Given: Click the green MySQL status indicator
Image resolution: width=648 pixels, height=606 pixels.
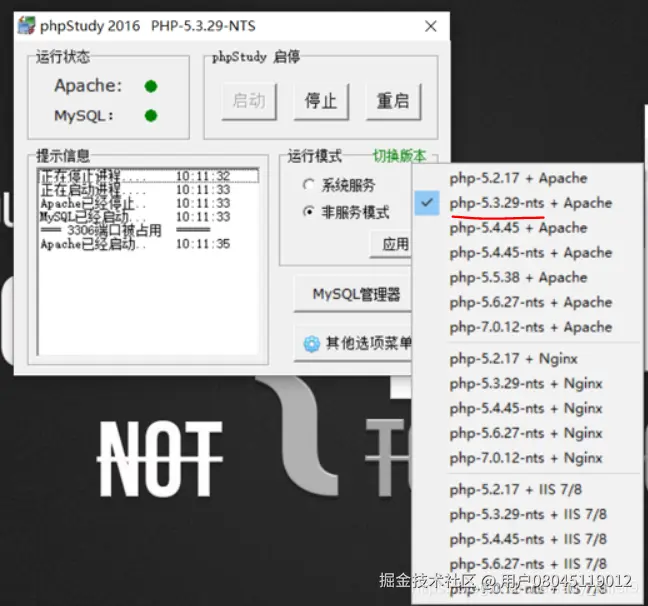Looking at the screenshot, I should coord(151,115).
